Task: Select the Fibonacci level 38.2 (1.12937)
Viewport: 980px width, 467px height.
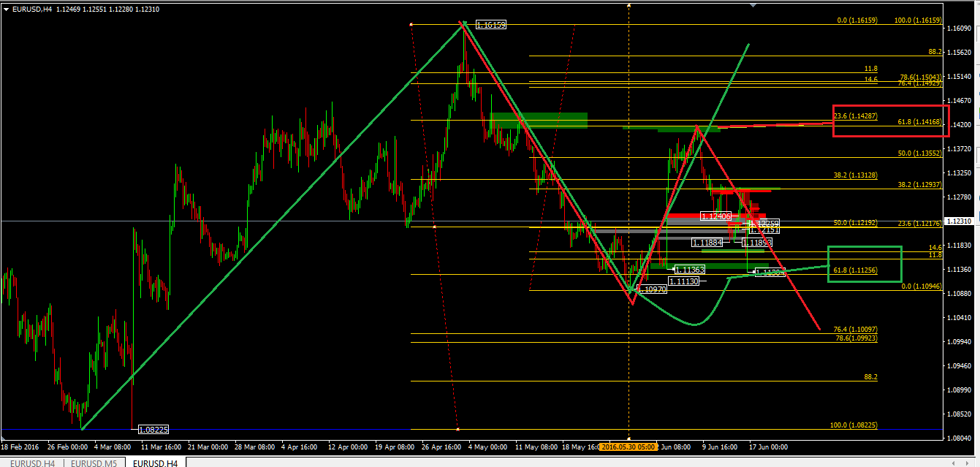Action: (x=920, y=186)
